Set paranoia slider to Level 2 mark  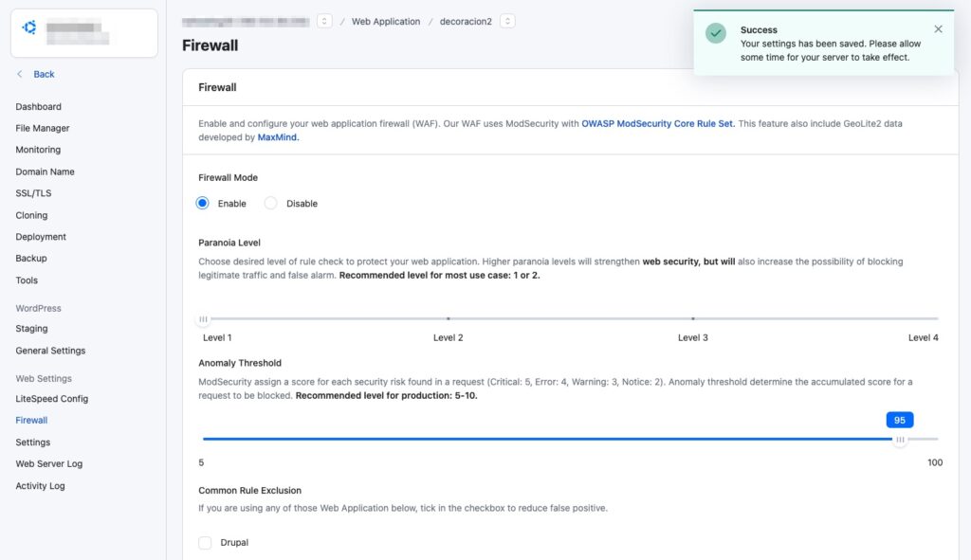pyautogui.click(x=449, y=318)
